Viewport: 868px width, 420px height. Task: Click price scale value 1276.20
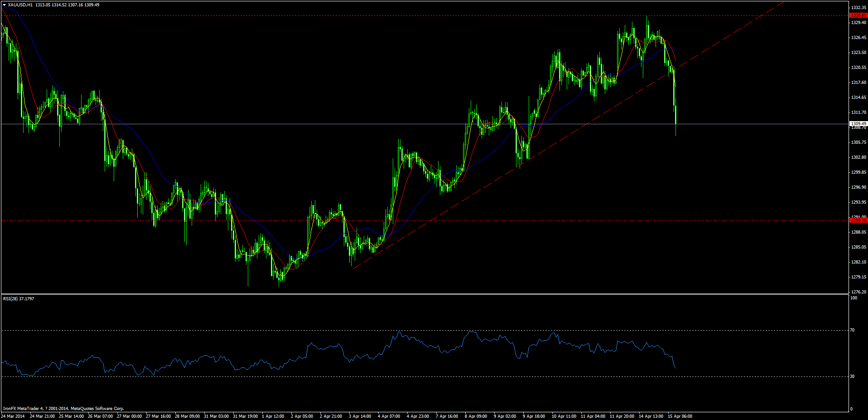(858, 292)
